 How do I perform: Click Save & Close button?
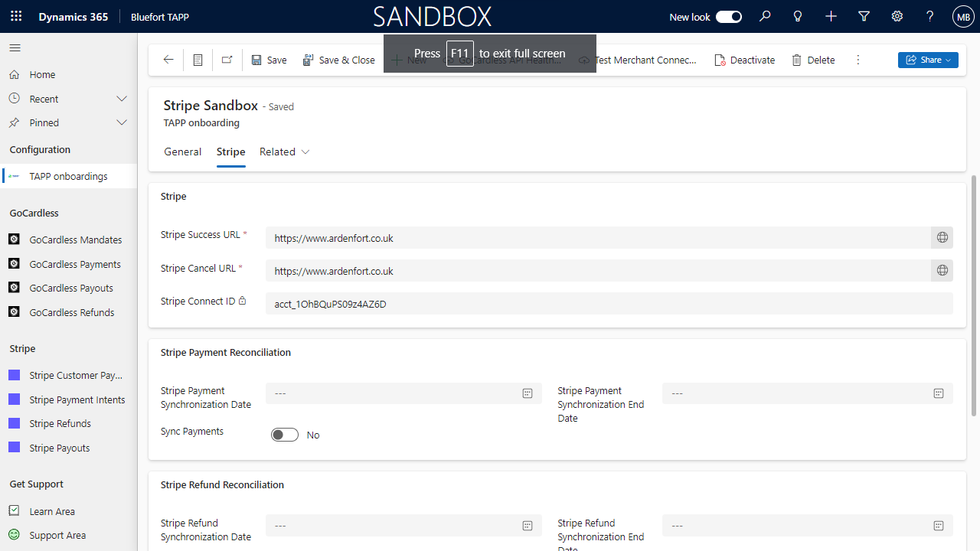pyautogui.click(x=338, y=60)
